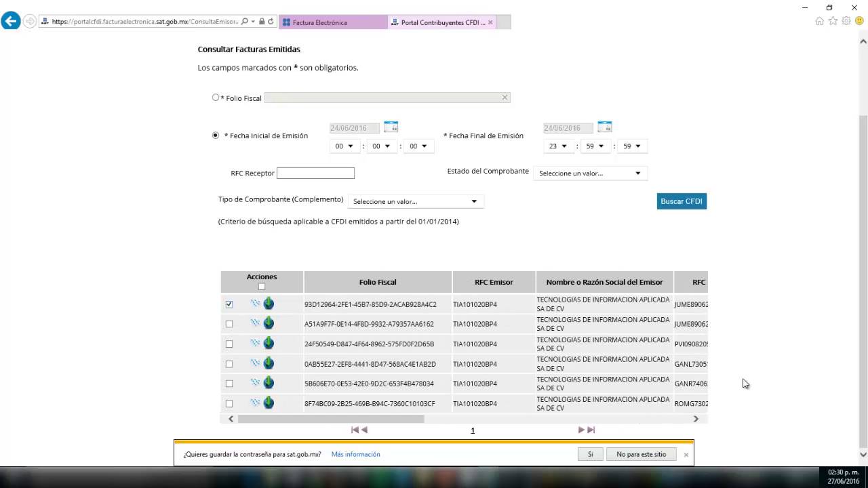Screen dimensions: 868x488
Task: View details icon for folio 93D12964
Action: click(x=255, y=304)
